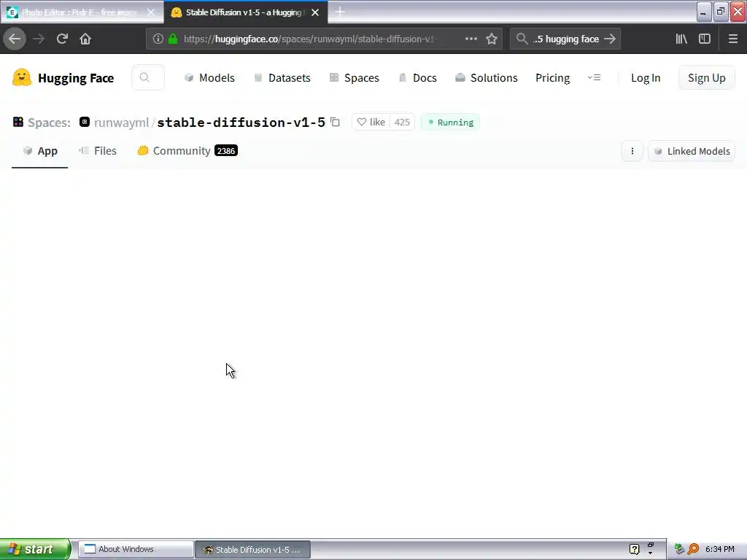
Task: Click the Sign Up button
Action: click(706, 77)
